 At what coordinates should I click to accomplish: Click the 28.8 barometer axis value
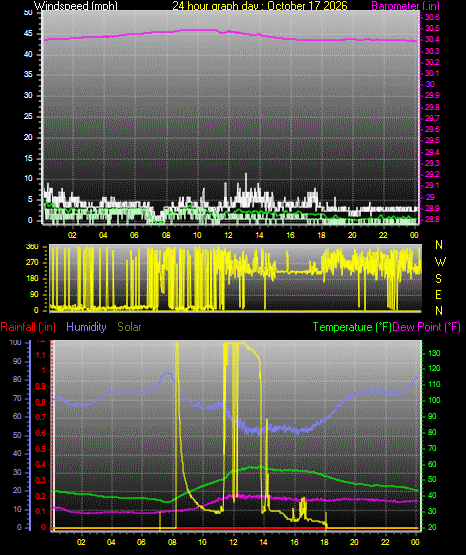[x=432, y=219]
